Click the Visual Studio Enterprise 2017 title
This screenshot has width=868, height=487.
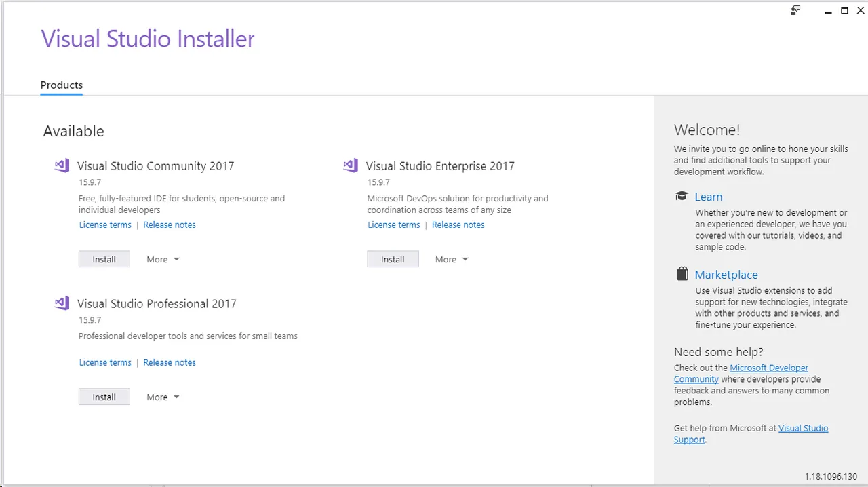[440, 165]
